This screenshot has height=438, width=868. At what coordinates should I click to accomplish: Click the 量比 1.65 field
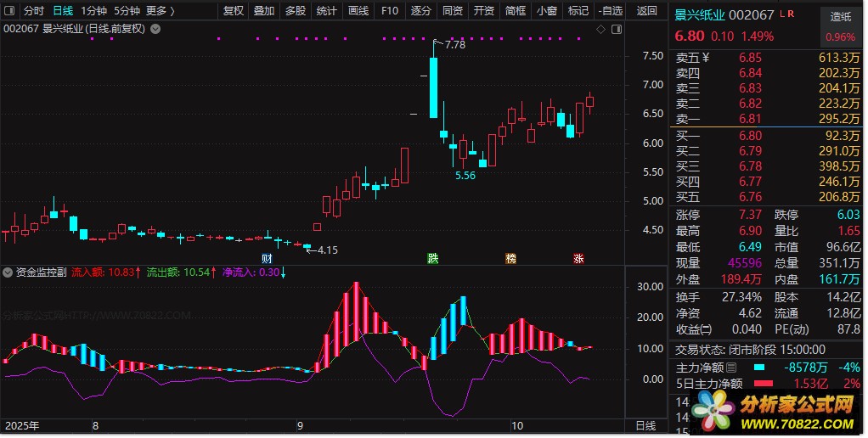click(818, 231)
